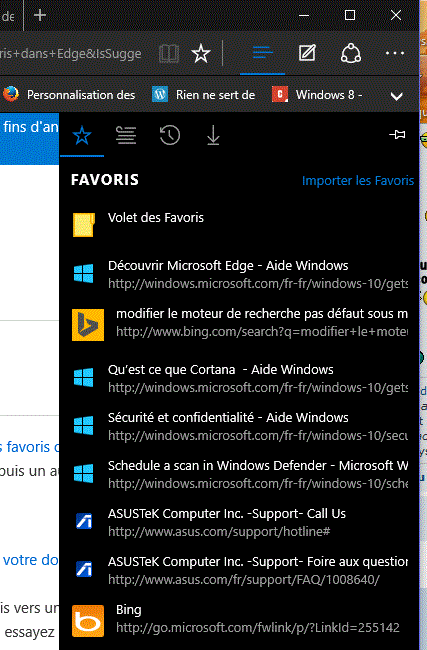The image size is (427, 650).
Task: Open the More actions ellipsis menu
Action: coord(395,53)
